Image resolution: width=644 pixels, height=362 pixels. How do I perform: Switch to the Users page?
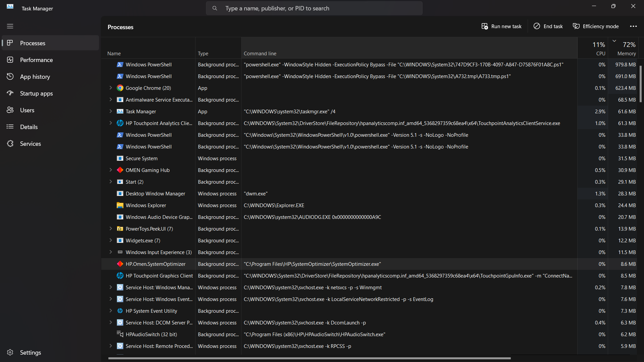pos(50,110)
